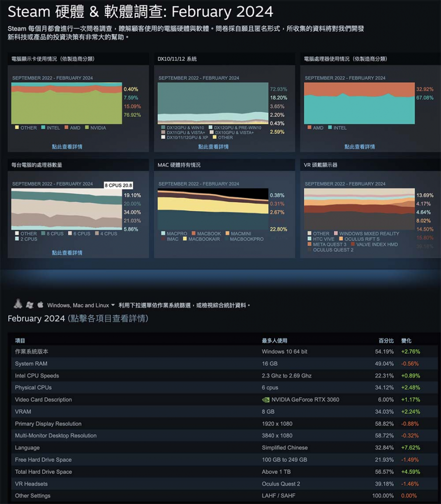This screenshot has width=441, height=504.
Task: Click the 最多人使用 column header
Action: [274, 341]
